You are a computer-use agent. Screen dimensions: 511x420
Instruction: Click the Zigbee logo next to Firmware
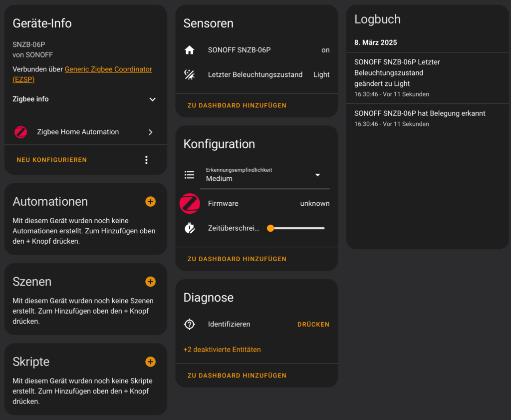190,203
